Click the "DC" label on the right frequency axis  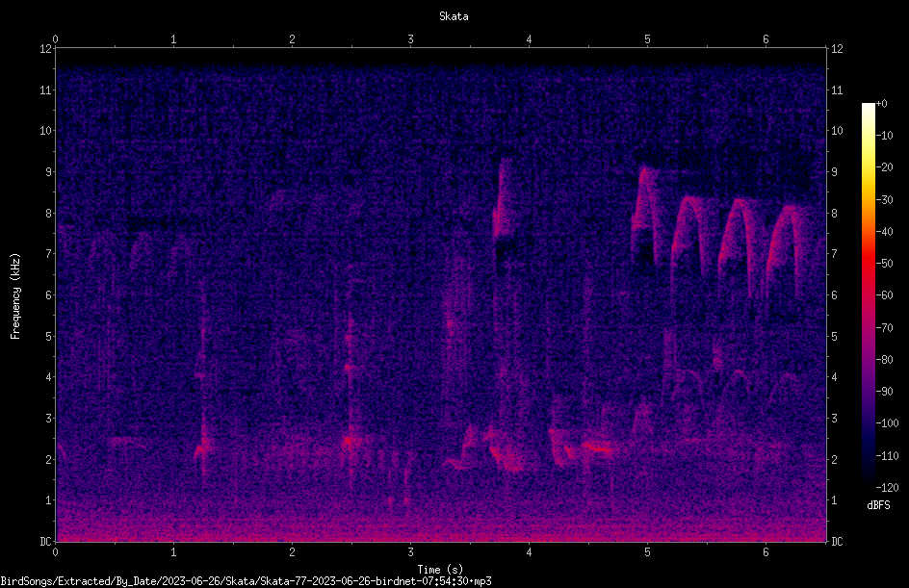(x=837, y=542)
